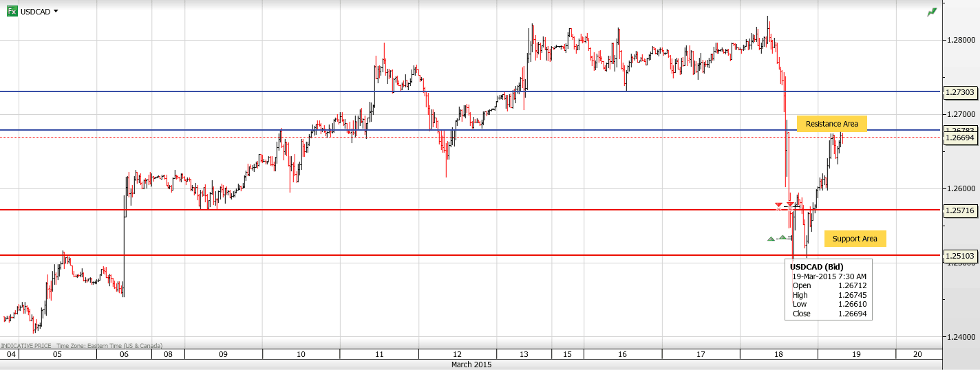
Task: Click the USDCAD symbol name text
Action: point(35,12)
